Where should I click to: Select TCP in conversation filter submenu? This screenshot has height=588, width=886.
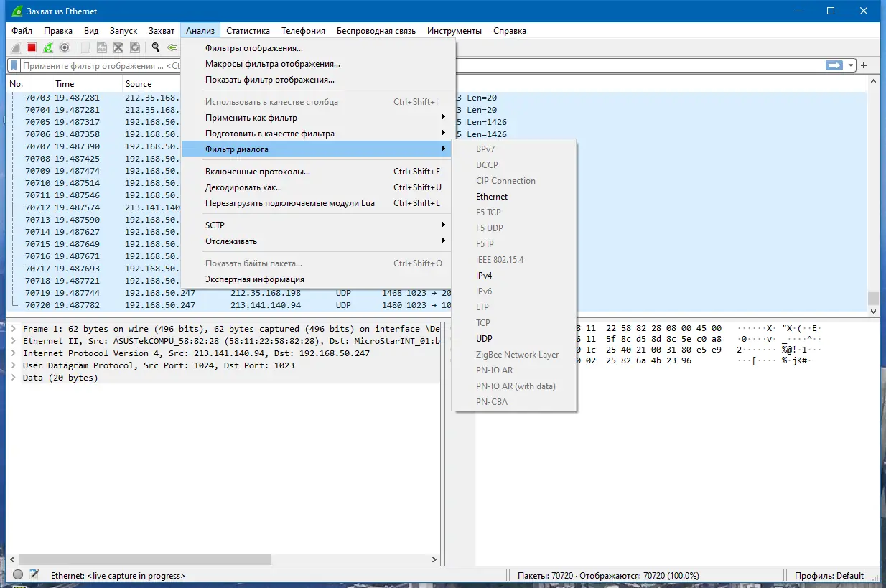click(x=514, y=323)
